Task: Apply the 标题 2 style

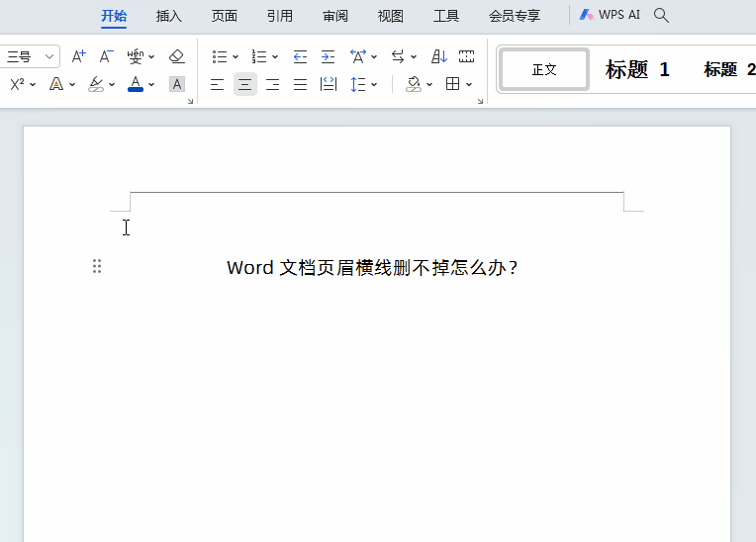Action: pos(729,70)
